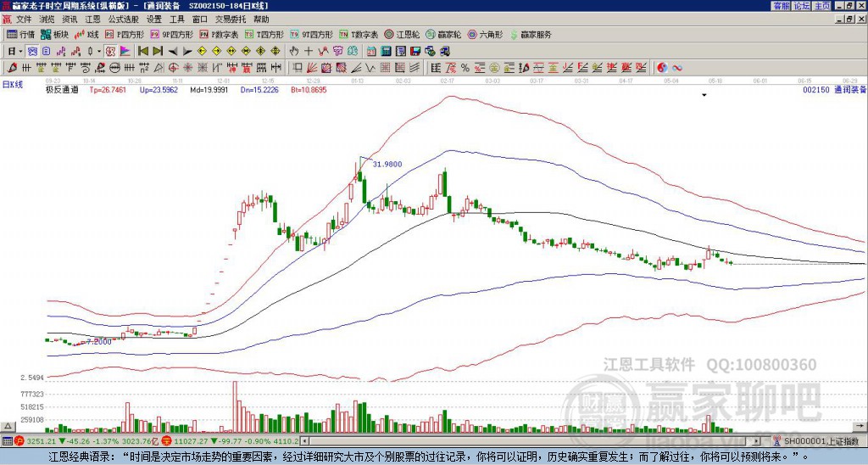
Task: Click the Bt=10.8695 value
Action: coord(309,89)
